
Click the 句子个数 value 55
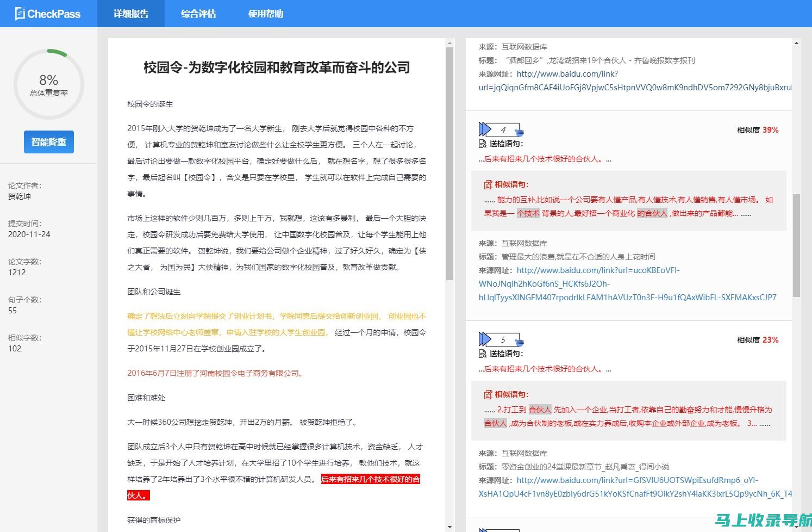pos(13,311)
